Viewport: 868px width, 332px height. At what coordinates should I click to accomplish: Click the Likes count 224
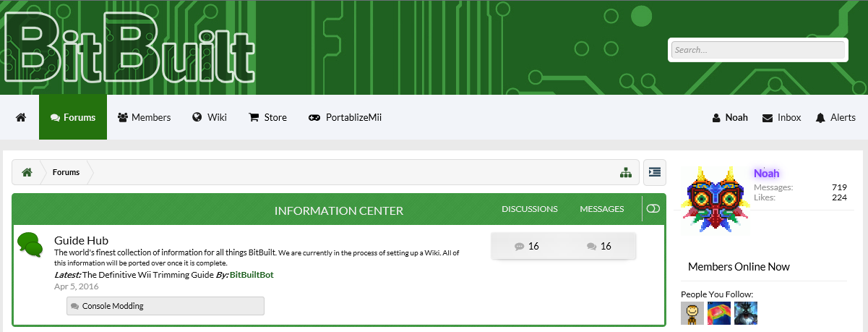coord(839,197)
